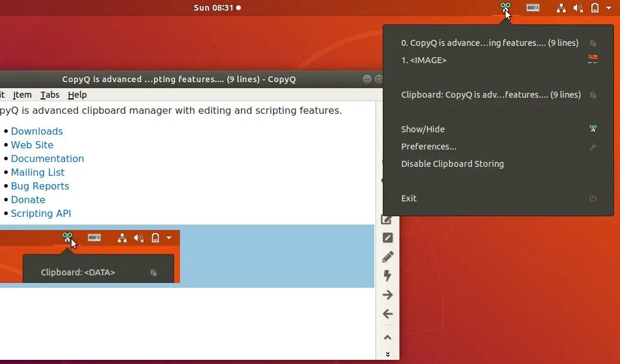Viewport: 620px width, 364px height.
Task: Click Show/Hide in the tray menu
Action: point(498,129)
